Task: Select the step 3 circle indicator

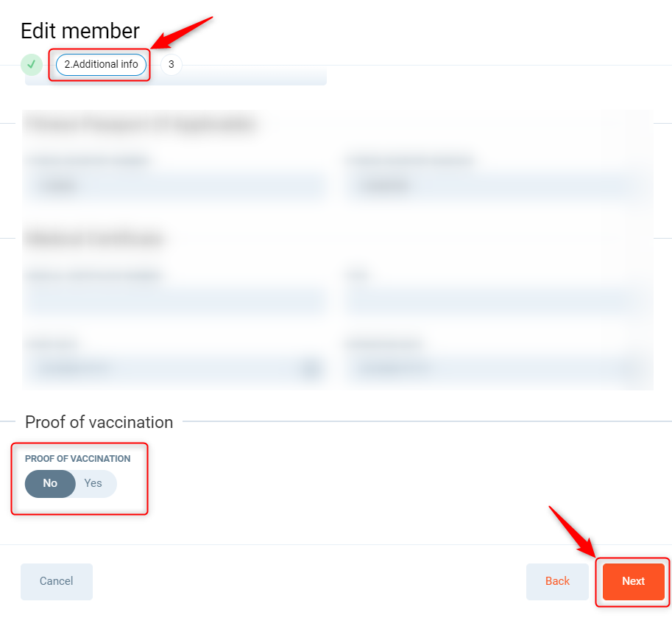Action: (x=171, y=65)
